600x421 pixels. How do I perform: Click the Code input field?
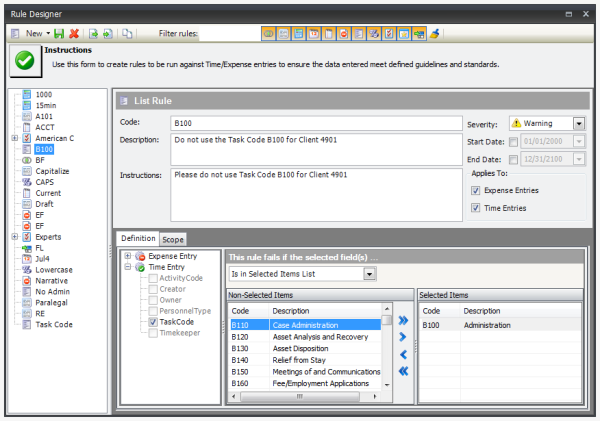[x=315, y=123]
